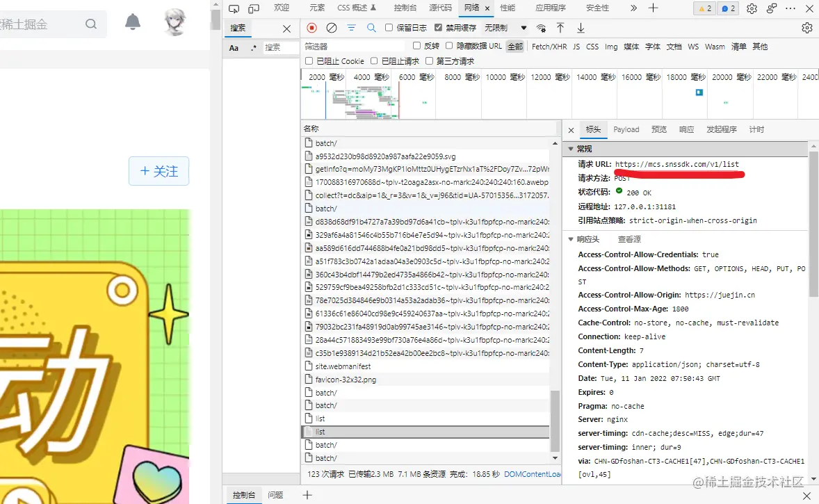
Task: Click the export HAR download arrow
Action: pyautogui.click(x=581, y=28)
